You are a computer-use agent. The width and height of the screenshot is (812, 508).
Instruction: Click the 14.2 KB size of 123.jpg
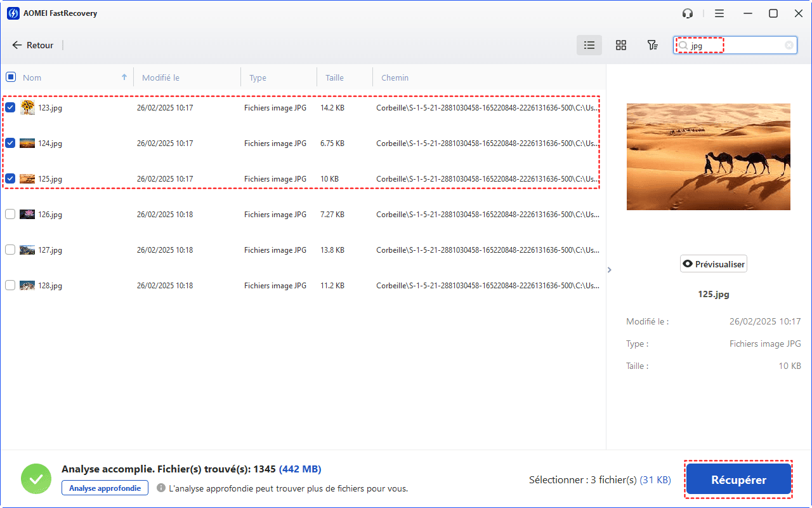click(332, 108)
